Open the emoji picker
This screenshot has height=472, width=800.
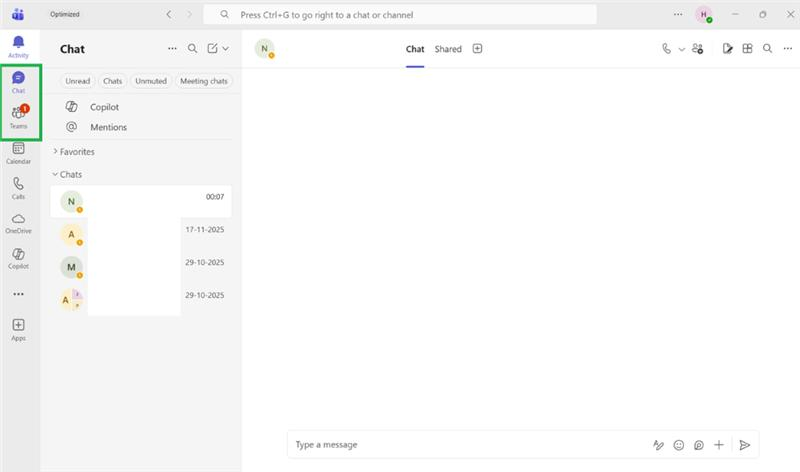[679, 445]
